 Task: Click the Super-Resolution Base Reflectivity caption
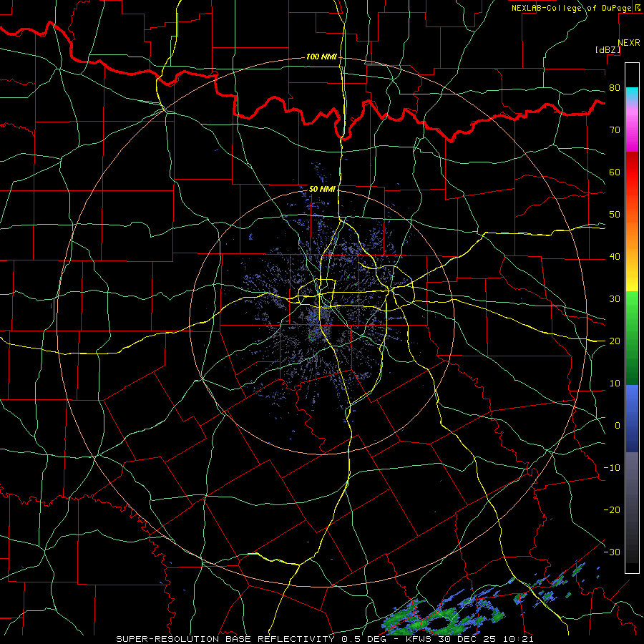point(325,639)
